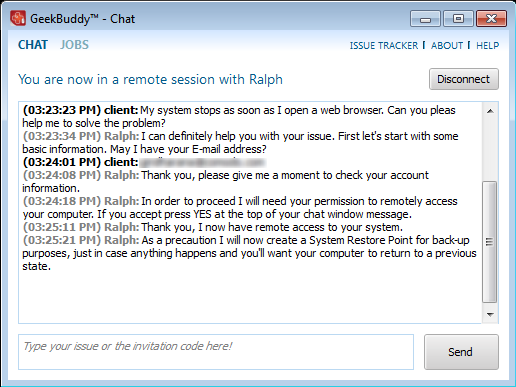
Task: Open the ISSUE TRACKER link
Action: (x=384, y=45)
